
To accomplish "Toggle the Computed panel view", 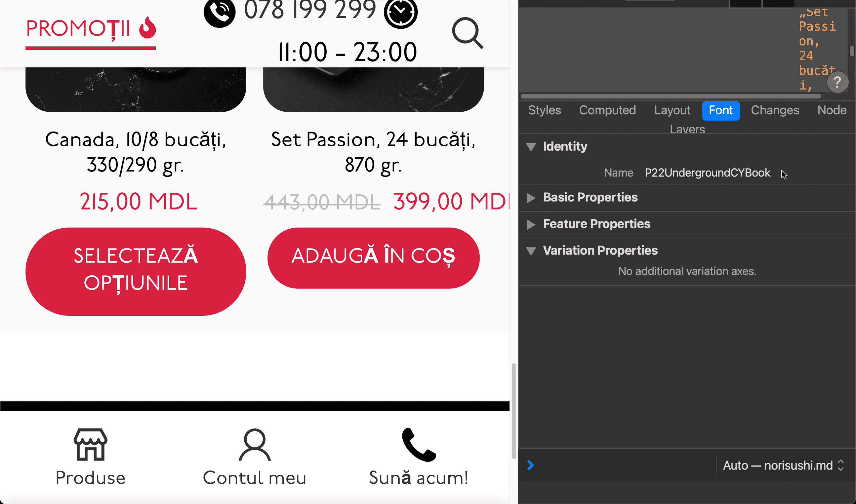I will (607, 110).
